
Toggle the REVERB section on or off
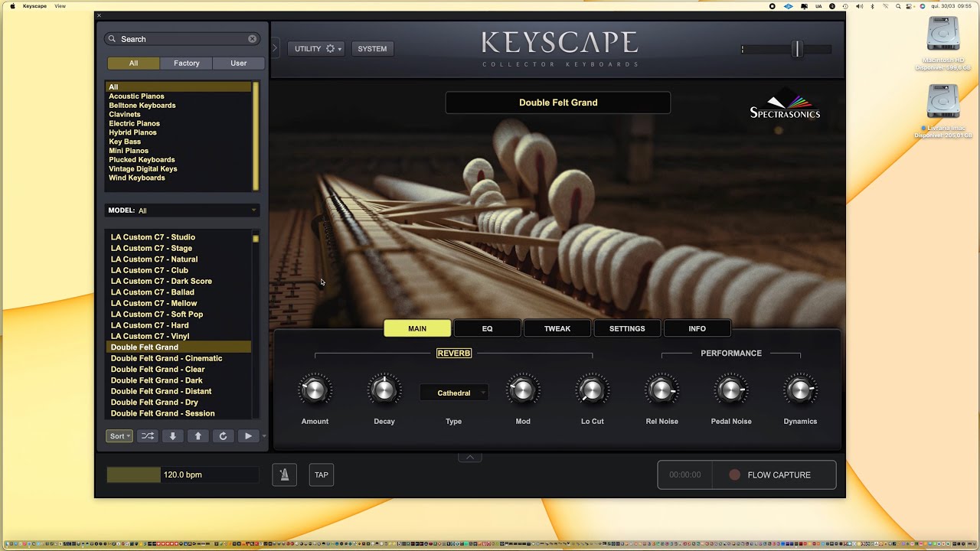coord(454,354)
